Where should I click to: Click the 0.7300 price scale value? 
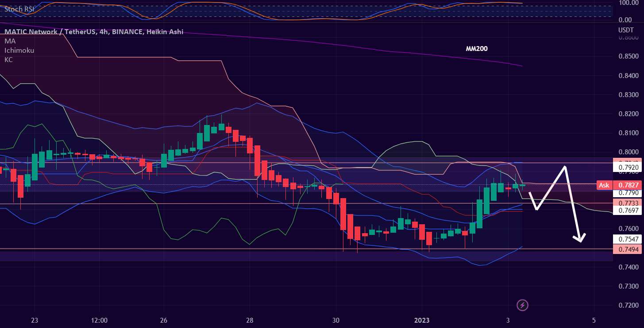coord(628,286)
